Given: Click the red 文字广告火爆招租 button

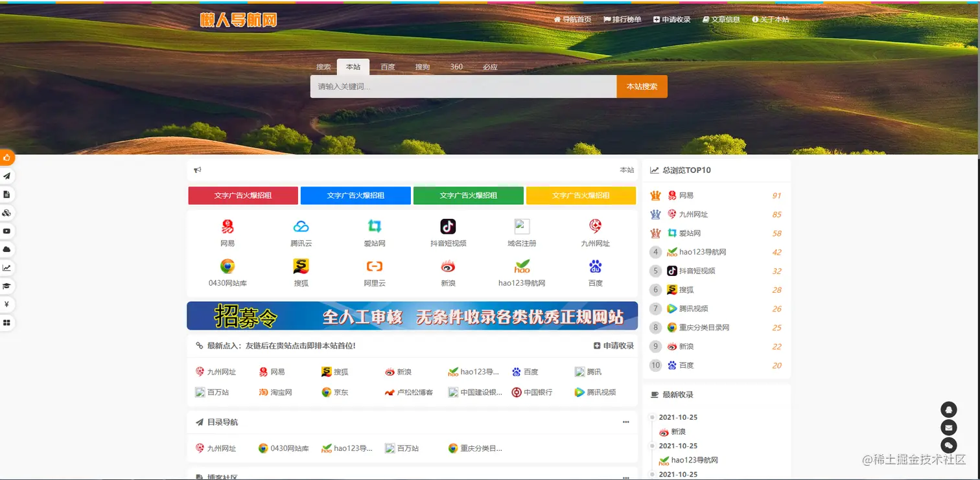Looking at the screenshot, I should [243, 195].
